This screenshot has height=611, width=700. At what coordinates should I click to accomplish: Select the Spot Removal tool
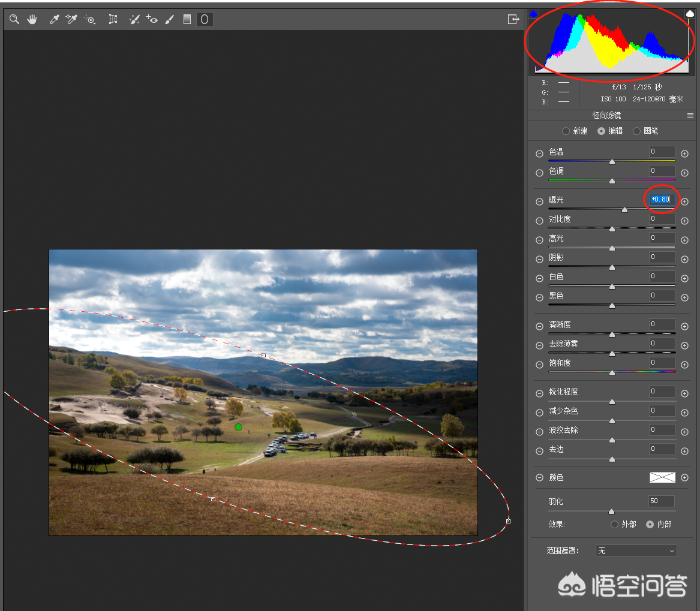(134, 19)
